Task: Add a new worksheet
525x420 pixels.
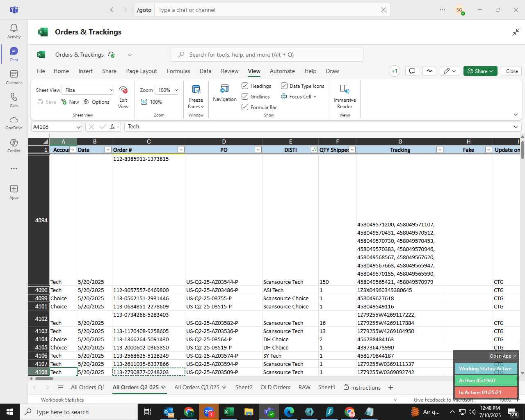Action: [x=390, y=388]
